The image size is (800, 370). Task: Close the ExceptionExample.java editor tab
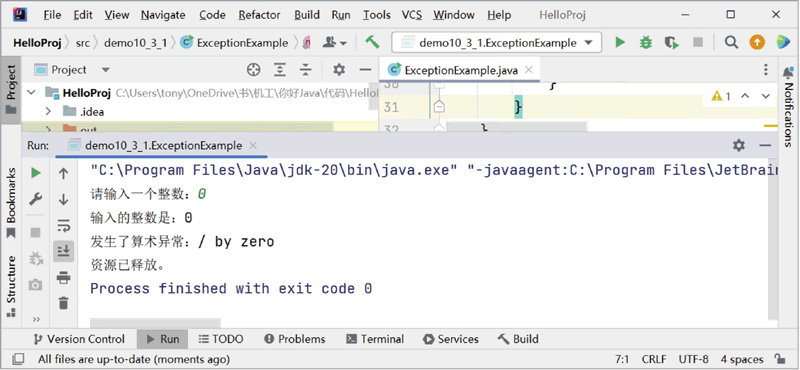(x=529, y=70)
